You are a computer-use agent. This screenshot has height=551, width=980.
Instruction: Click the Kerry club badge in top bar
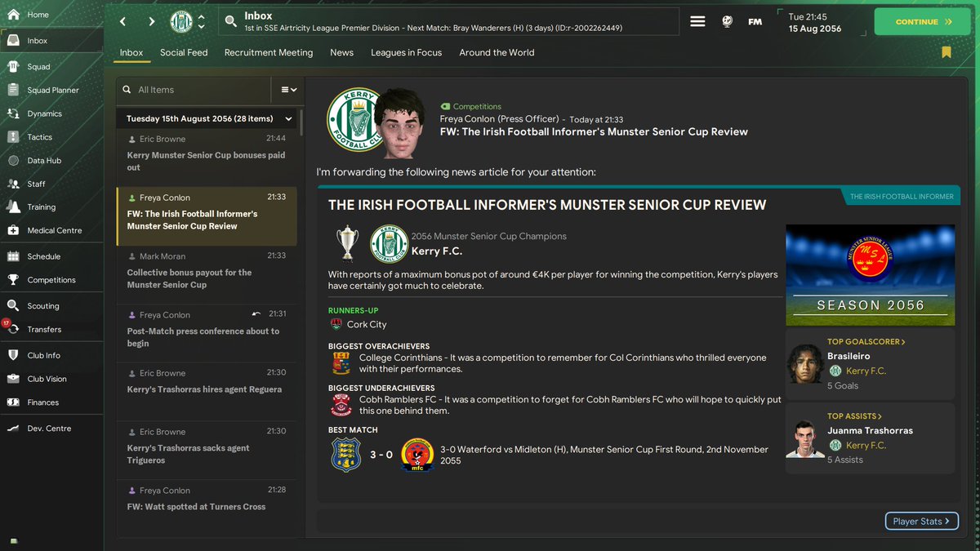pyautogui.click(x=180, y=21)
